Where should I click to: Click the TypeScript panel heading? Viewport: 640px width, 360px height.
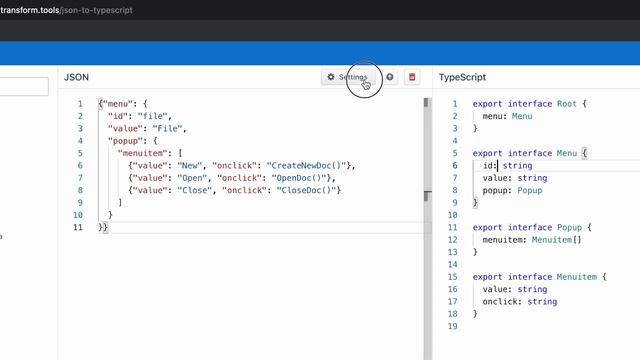[x=462, y=77]
